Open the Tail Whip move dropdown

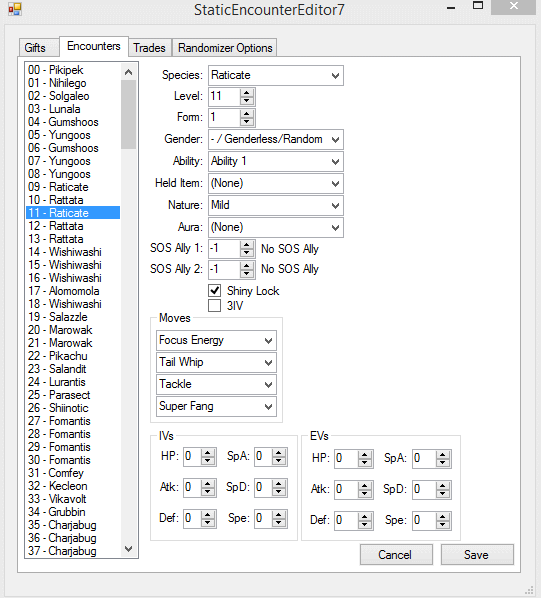[216, 362]
